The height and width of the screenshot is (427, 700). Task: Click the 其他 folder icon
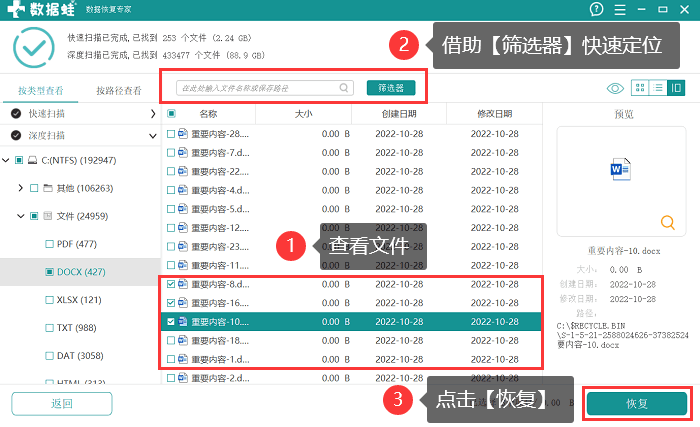tap(48, 188)
